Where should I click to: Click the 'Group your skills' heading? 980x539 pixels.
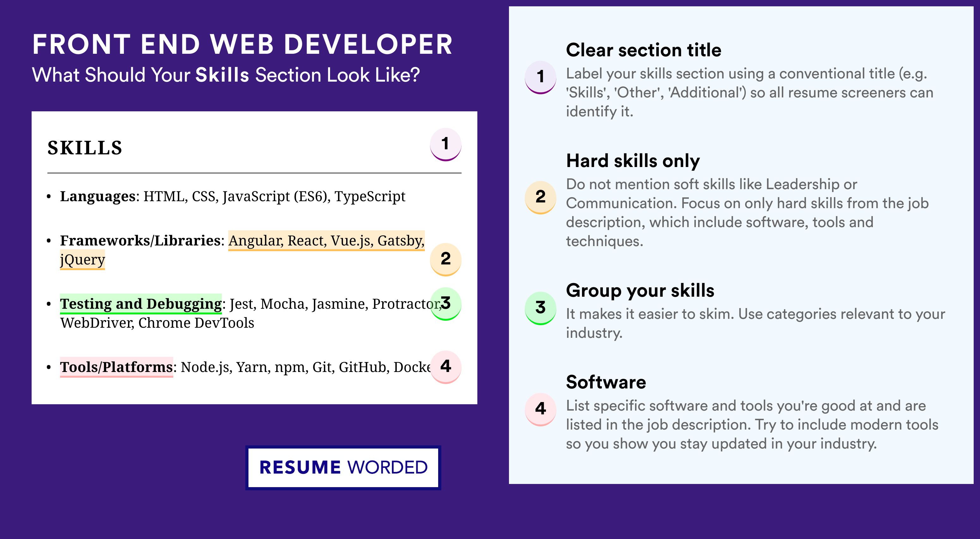pyautogui.click(x=640, y=290)
